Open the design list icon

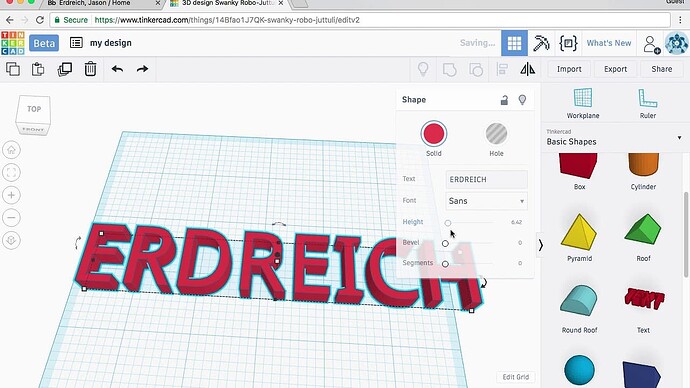76,43
